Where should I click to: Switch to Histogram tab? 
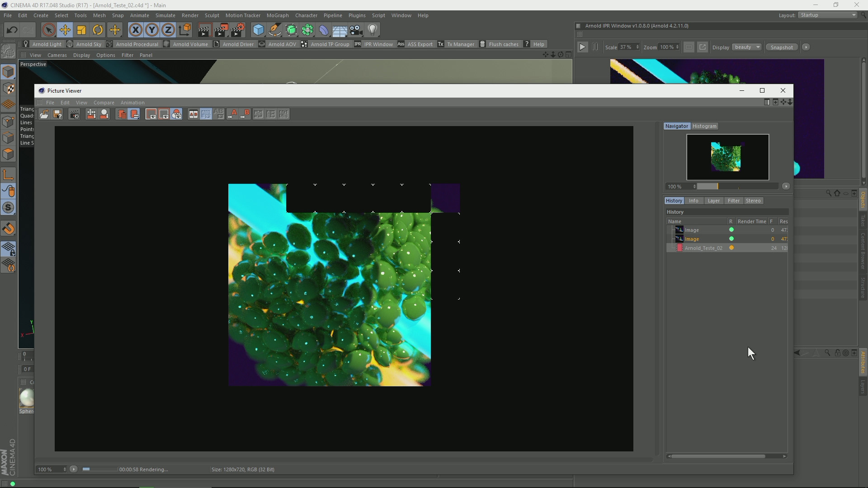pos(704,126)
